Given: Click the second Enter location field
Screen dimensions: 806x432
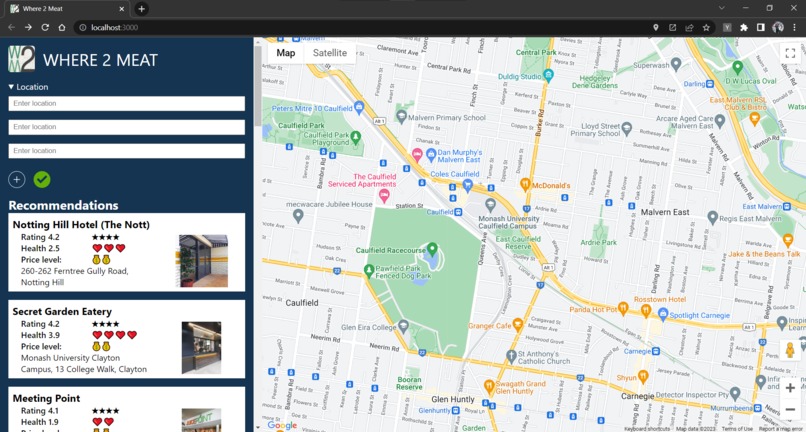Looking at the screenshot, I should (126, 127).
